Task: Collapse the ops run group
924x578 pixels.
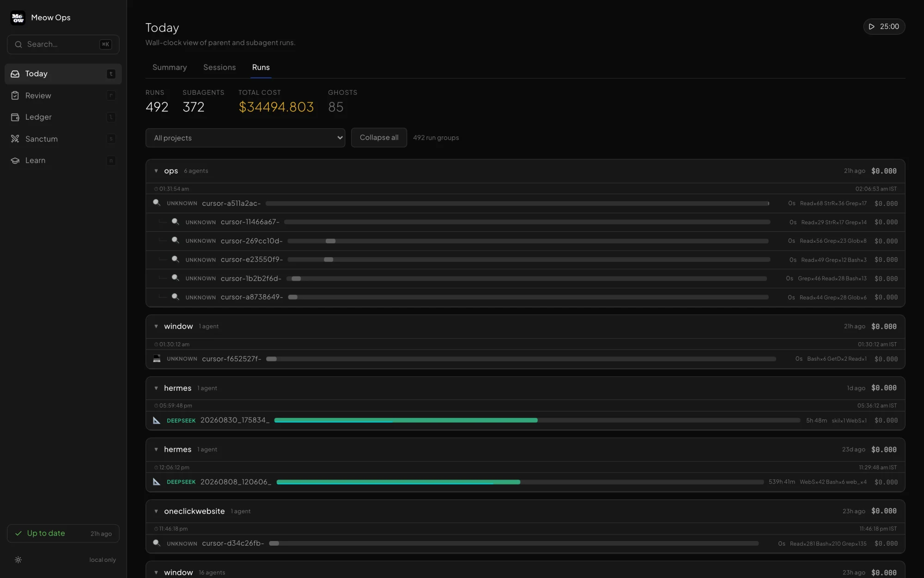Action: point(156,171)
